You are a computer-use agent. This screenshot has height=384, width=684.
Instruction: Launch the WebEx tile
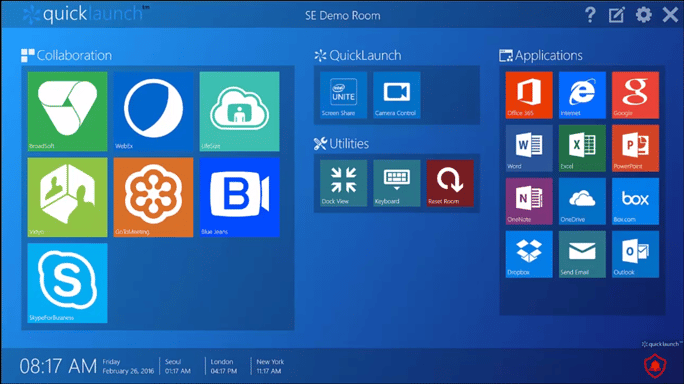pyautogui.click(x=153, y=111)
